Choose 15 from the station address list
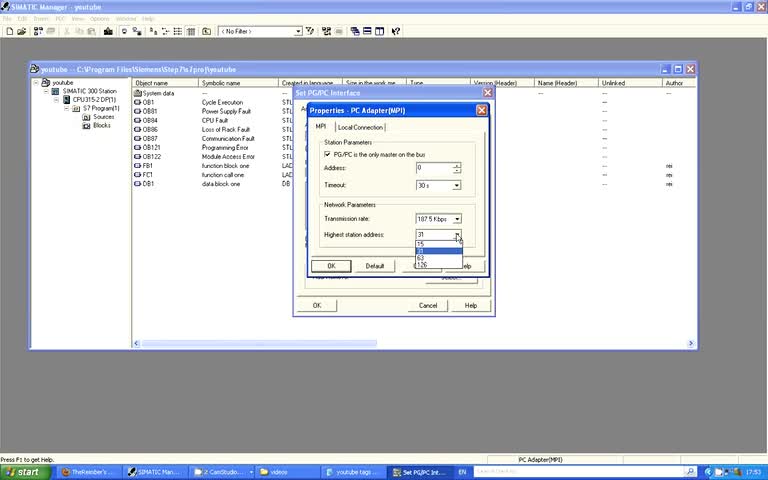768x480 pixels. click(x=439, y=244)
